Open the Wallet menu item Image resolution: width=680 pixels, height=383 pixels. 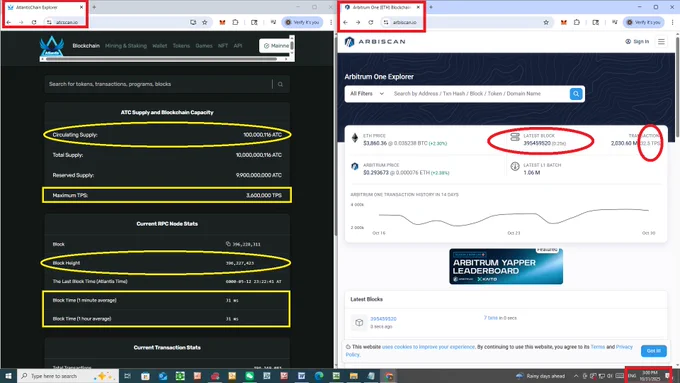[x=160, y=46]
